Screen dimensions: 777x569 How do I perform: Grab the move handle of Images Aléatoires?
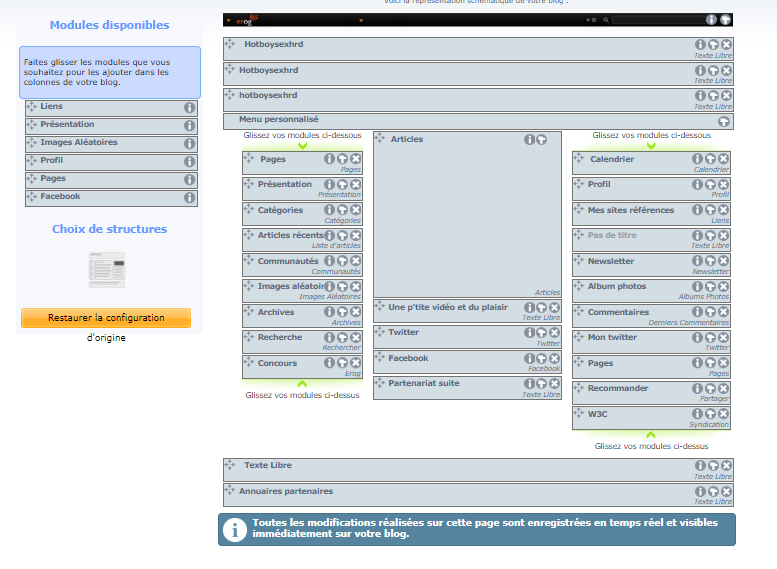click(x=32, y=143)
